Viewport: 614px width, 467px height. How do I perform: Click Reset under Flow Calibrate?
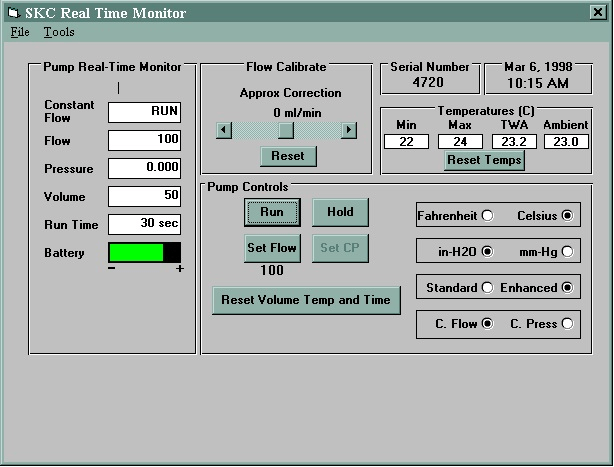tap(288, 156)
